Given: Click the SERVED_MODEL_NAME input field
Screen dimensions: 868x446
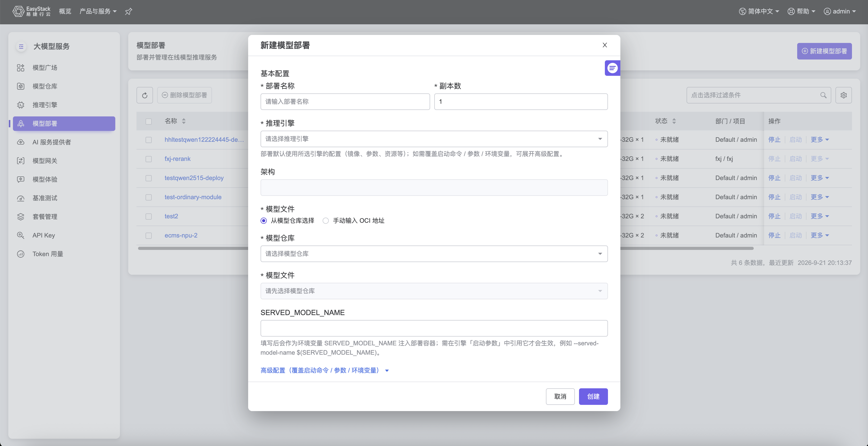Looking at the screenshot, I should (434, 328).
